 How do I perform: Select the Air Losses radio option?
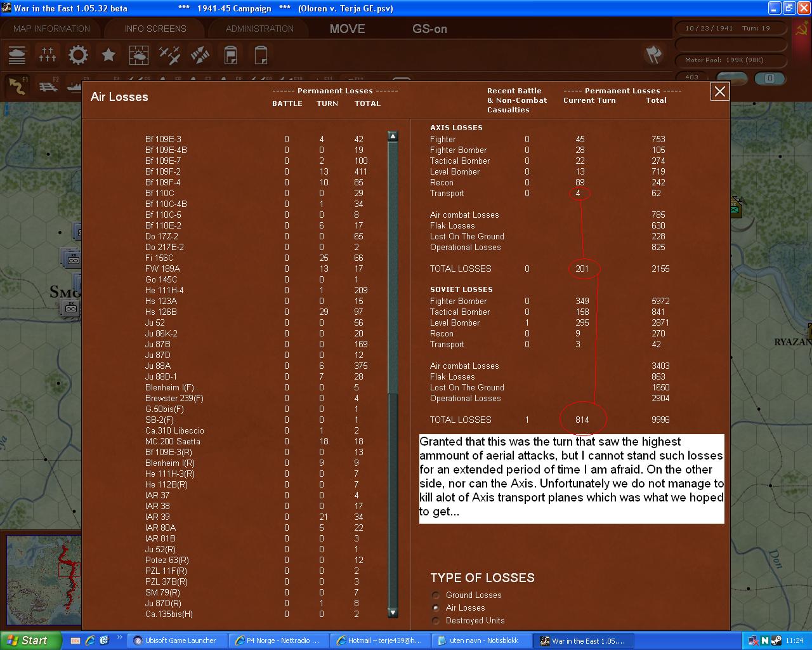click(459, 607)
